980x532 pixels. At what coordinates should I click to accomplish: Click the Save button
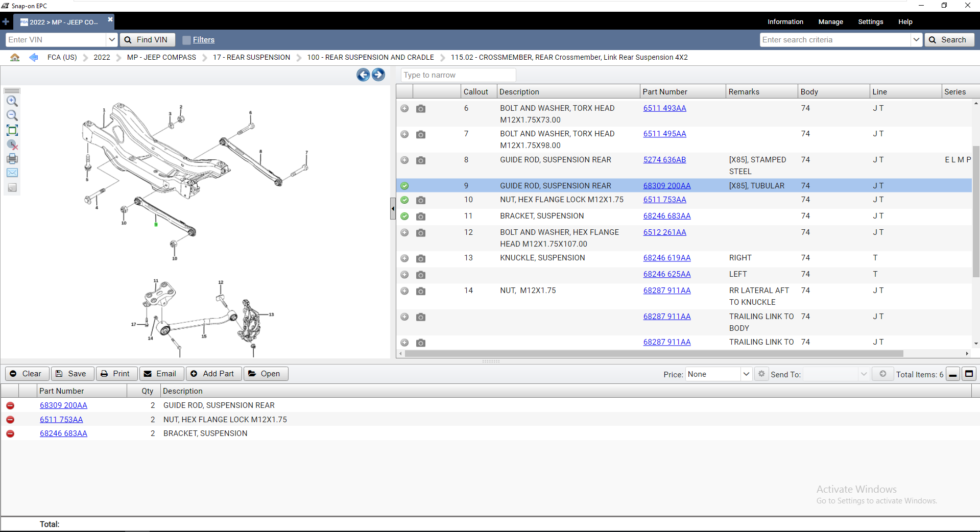pos(72,374)
